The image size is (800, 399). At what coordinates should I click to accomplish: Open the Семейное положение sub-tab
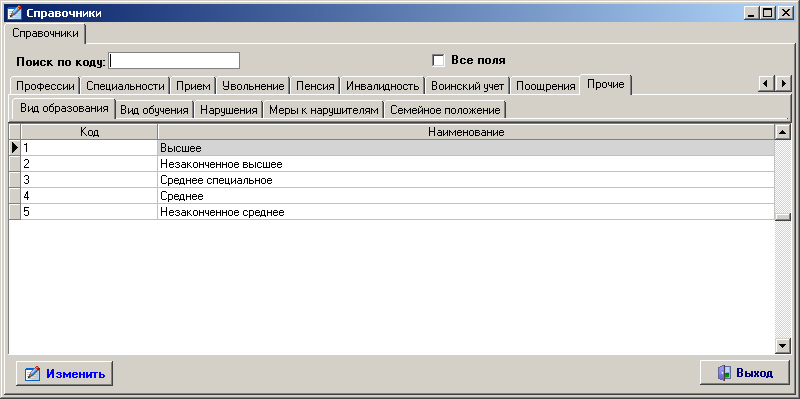[x=445, y=110]
